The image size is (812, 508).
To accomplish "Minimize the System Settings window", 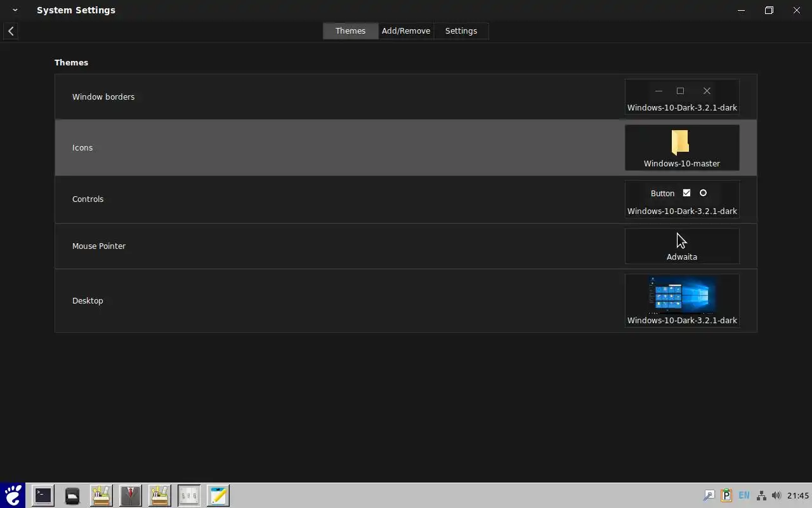I will (x=742, y=10).
